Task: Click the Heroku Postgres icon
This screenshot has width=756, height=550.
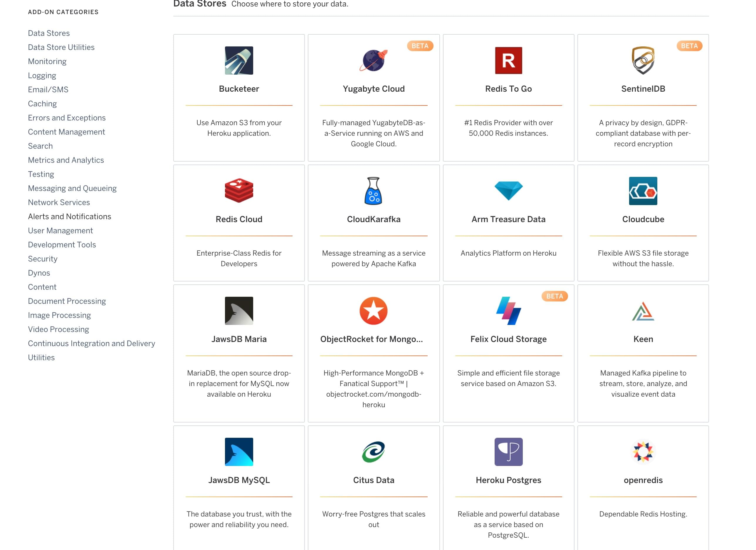Action: (x=508, y=452)
